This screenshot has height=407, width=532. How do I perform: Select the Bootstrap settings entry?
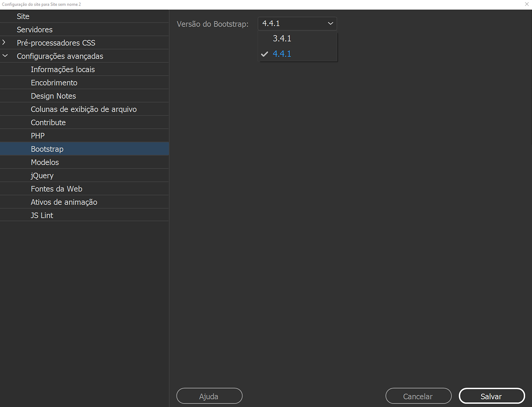47,149
